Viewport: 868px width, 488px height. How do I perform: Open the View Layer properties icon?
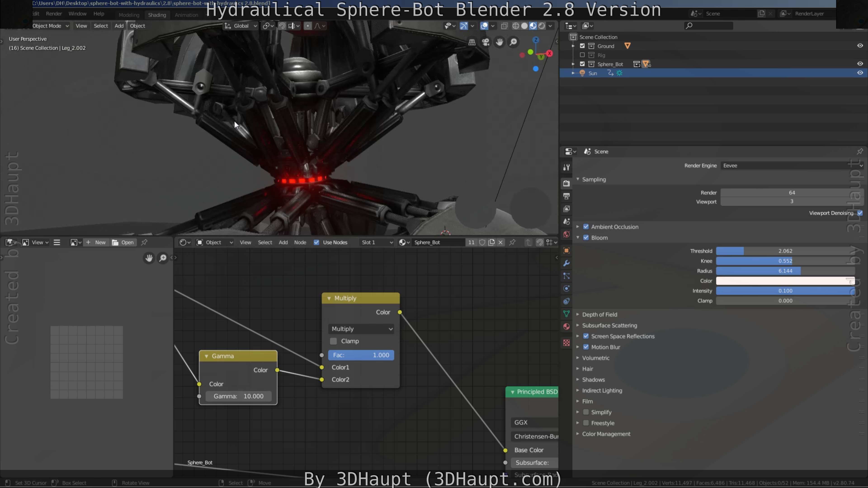coord(566,209)
